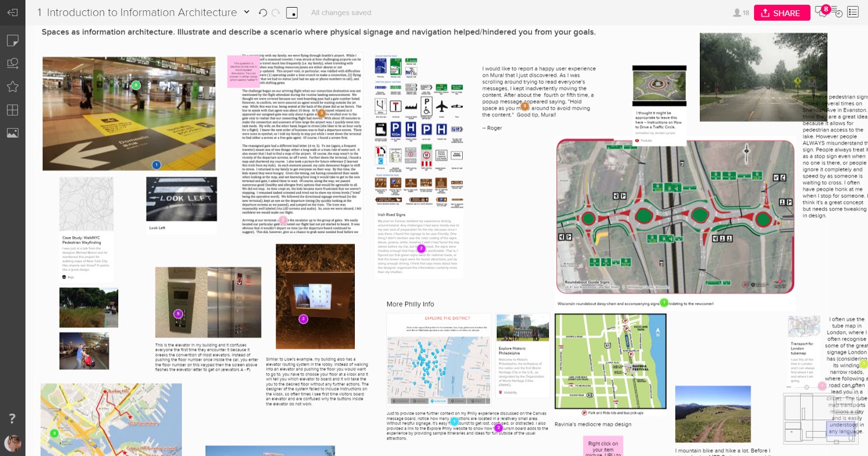Select the pink 'Right click on your item' sticky
The height and width of the screenshot is (456, 868).
pos(603,447)
